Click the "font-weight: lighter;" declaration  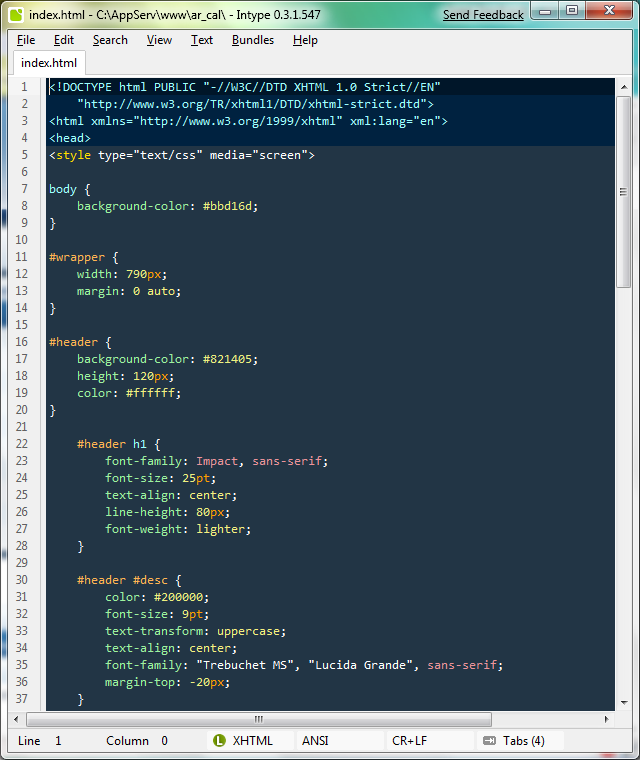pyautogui.click(x=178, y=529)
